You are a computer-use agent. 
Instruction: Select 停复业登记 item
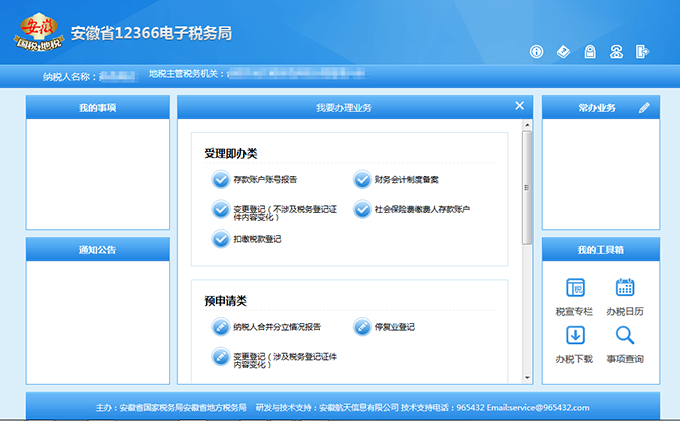coord(394,327)
